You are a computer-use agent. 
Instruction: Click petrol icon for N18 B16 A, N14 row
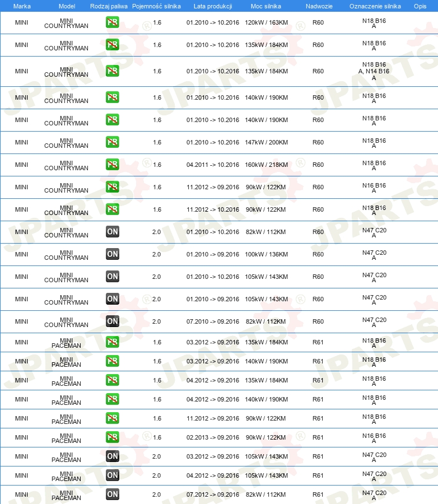113,71
